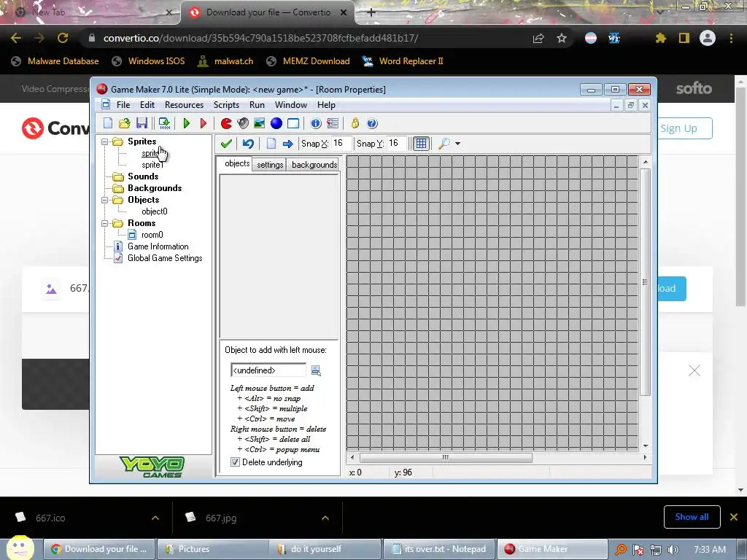Viewport: 747px width, 560px height.
Task: Reload the Convertio page
Action: (63, 38)
